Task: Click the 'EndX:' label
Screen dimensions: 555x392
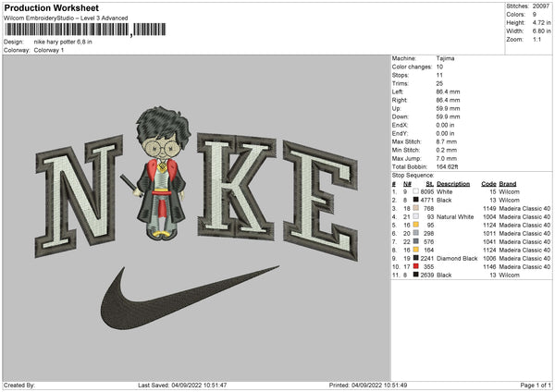Action: click(x=400, y=125)
